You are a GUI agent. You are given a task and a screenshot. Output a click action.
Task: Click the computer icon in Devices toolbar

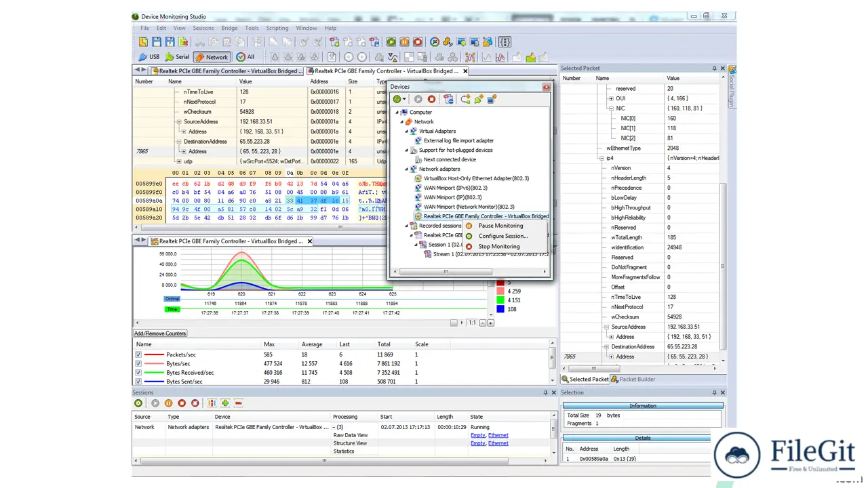point(492,99)
